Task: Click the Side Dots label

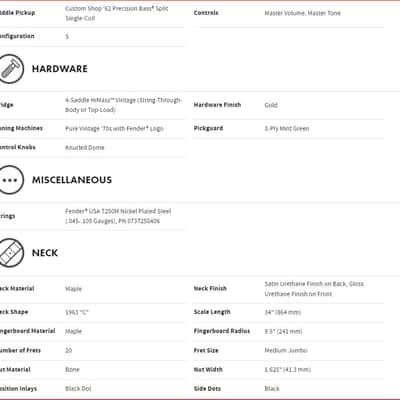Action: coord(207,389)
